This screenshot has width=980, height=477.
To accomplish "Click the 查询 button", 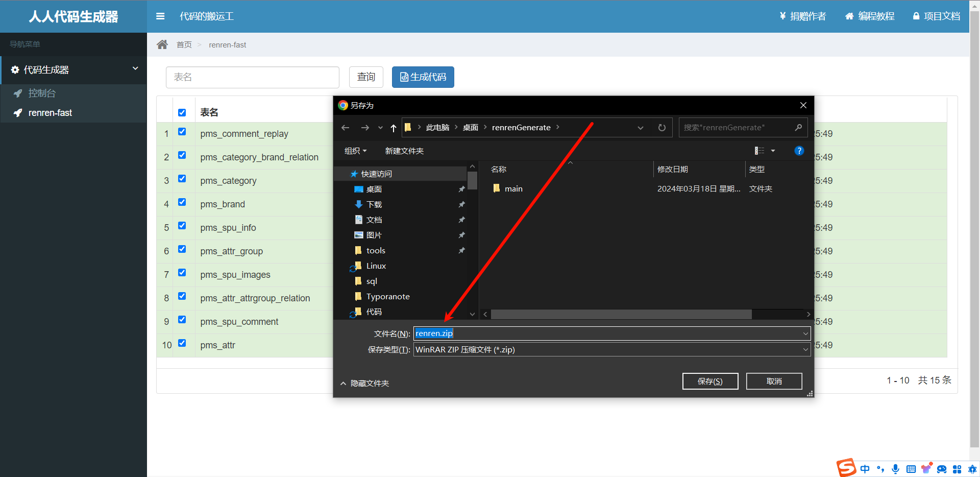I will point(366,77).
